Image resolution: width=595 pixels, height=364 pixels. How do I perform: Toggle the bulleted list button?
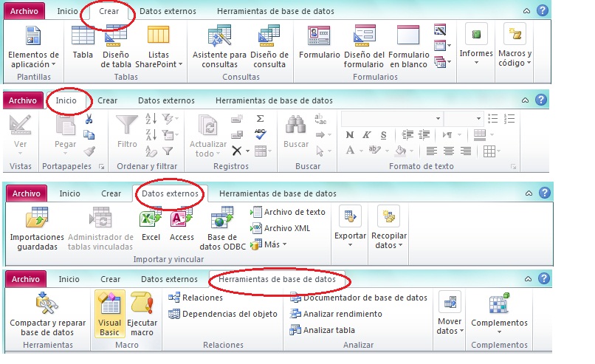tap(492, 119)
